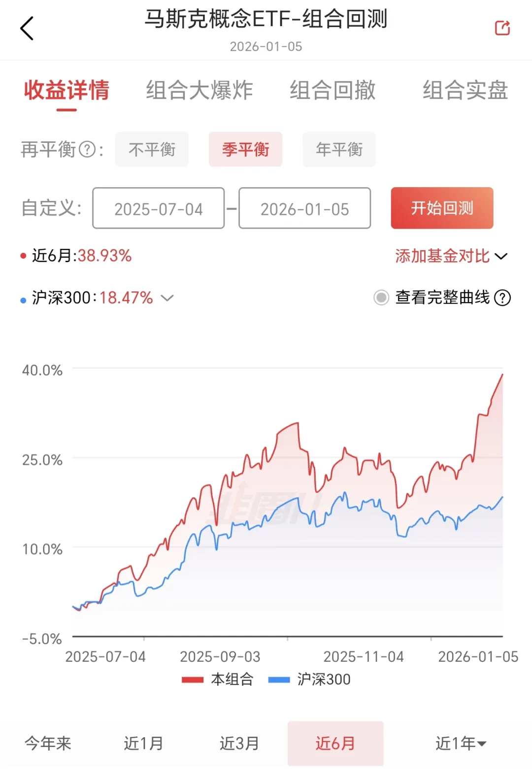Tap the start date field 2025-07-04

[x=158, y=208]
